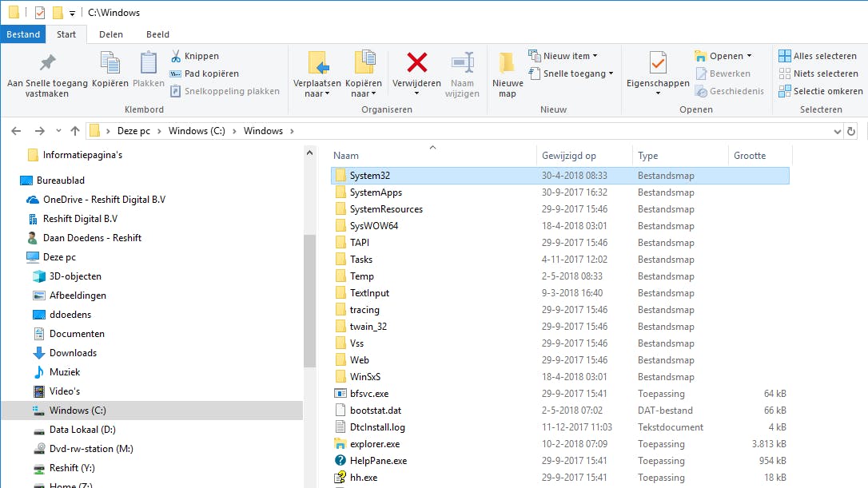Select the DtcInstall.log file
This screenshot has height=488, width=868.
click(377, 427)
